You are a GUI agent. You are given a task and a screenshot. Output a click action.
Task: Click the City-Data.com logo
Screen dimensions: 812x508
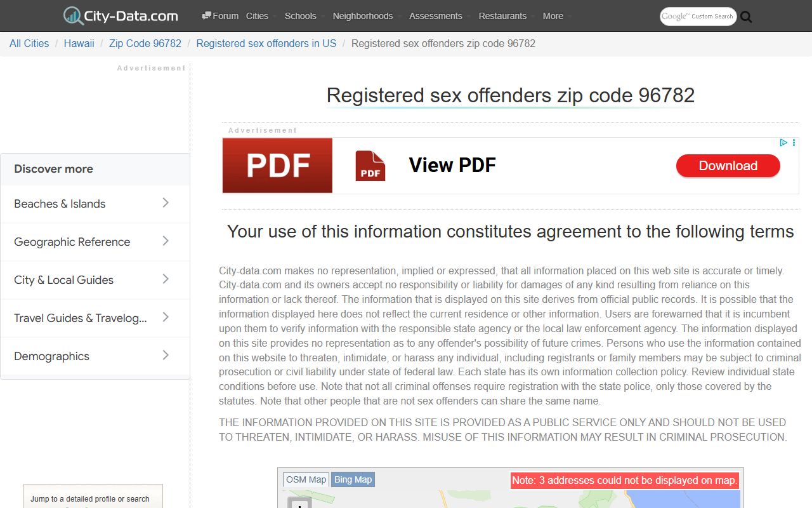tap(121, 16)
